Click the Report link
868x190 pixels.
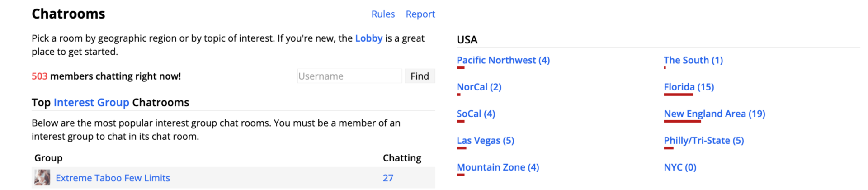(x=420, y=14)
